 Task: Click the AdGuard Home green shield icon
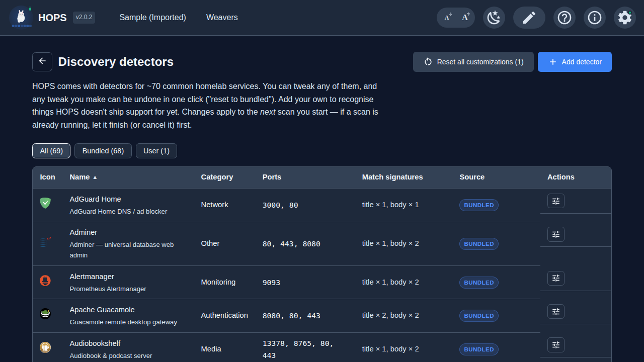tap(45, 203)
